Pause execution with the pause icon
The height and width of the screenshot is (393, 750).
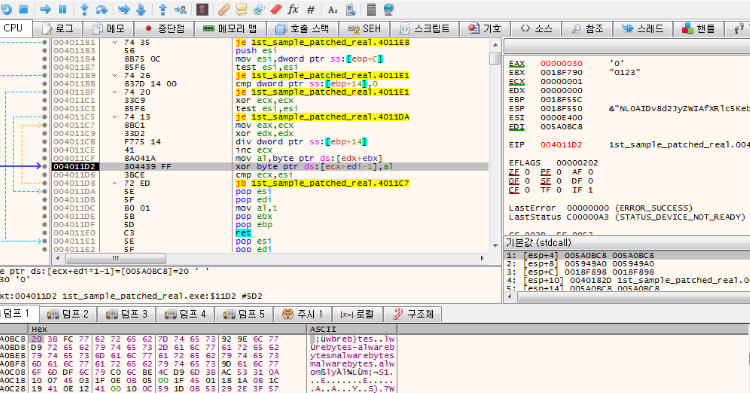[63, 9]
